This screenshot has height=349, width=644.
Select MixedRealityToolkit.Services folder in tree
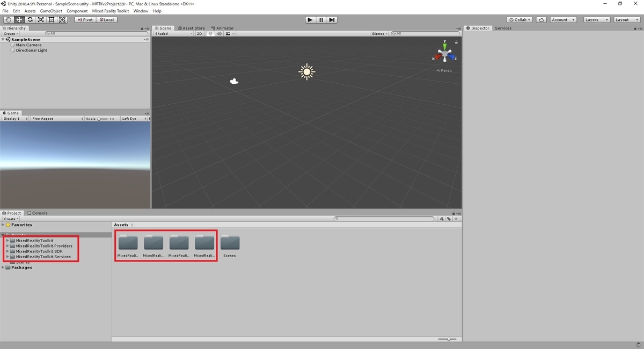pyautogui.click(x=43, y=257)
